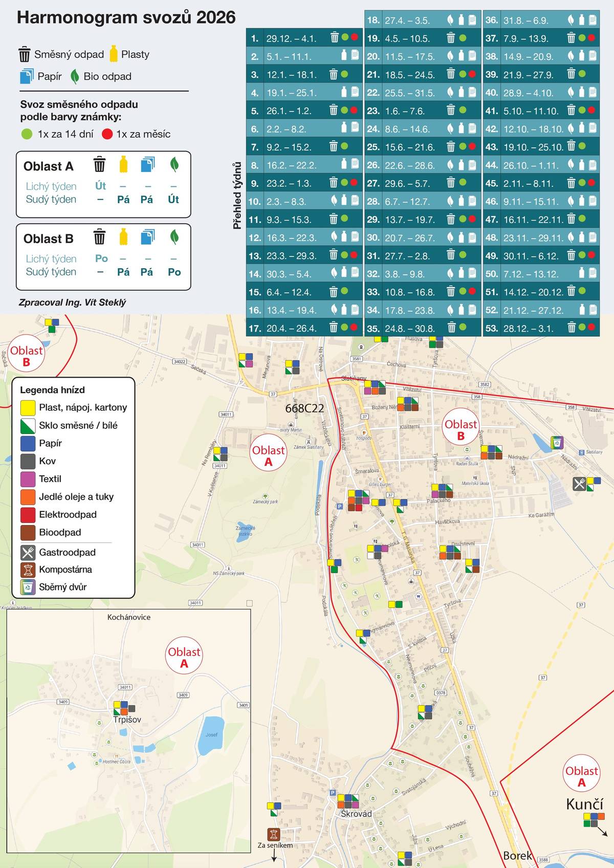Click the Trpišov label in the inset map

coord(127,720)
